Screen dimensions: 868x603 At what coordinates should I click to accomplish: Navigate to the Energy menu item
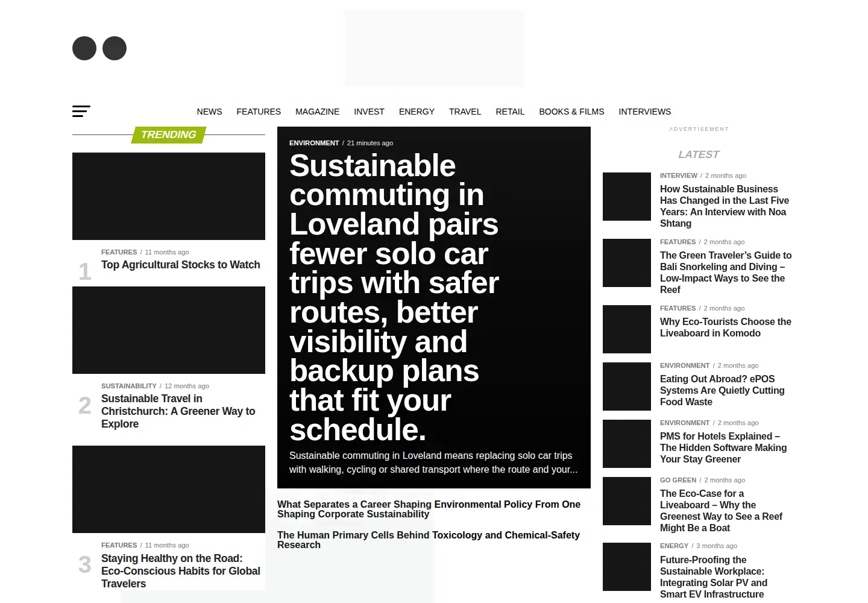point(417,112)
